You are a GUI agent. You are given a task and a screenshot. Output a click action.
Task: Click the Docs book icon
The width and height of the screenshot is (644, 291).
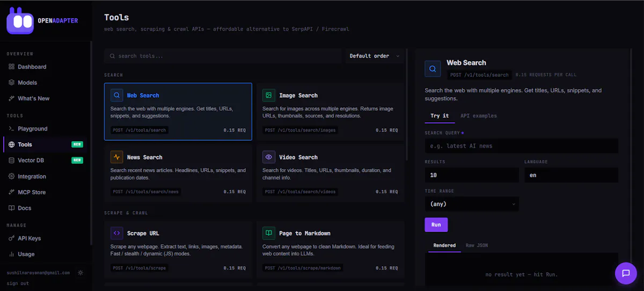pos(12,208)
